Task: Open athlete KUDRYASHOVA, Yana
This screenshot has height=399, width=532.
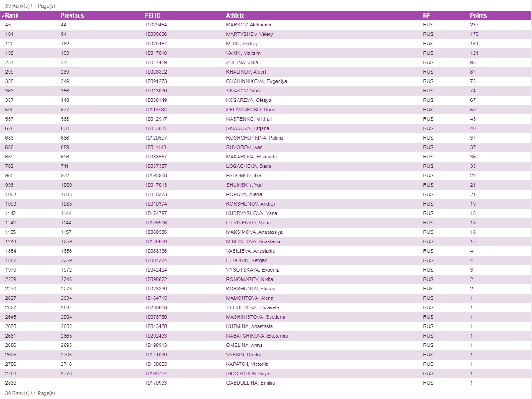Action: (252, 213)
